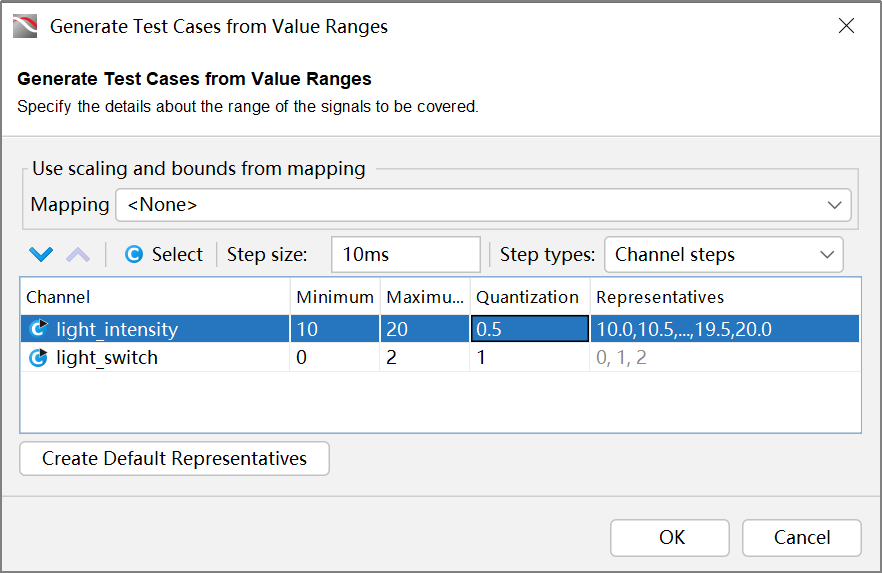Confirm with the OK button
This screenshot has width=882, height=573.
point(671,538)
